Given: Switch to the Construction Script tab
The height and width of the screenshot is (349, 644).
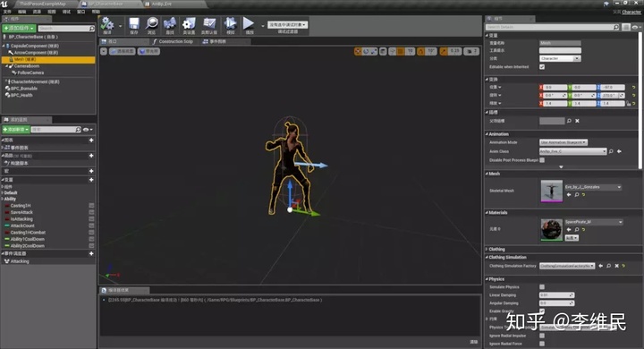Looking at the screenshot, I should [175, 41].
